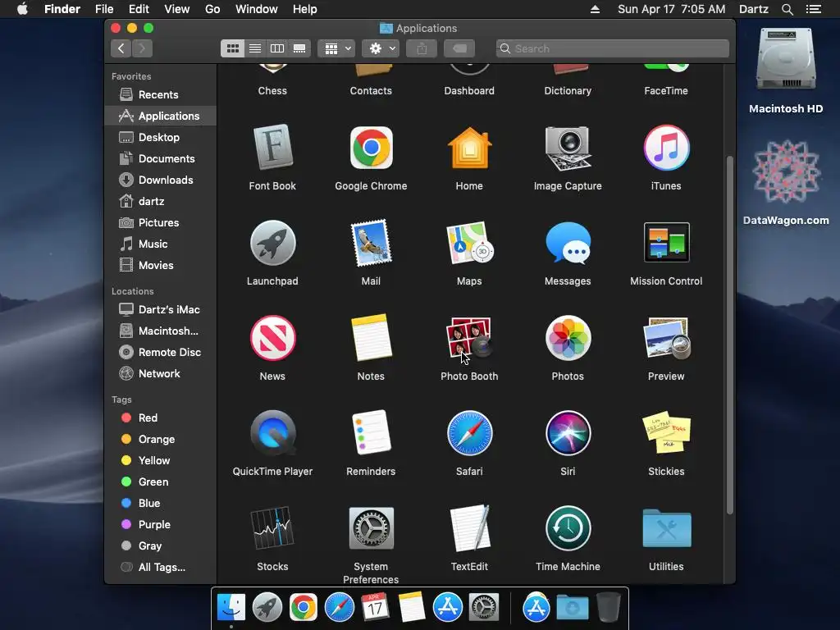Screen dimensions: 840x630
Task: Open Notification Center in menu bar
Action: (x=813, y=9)
